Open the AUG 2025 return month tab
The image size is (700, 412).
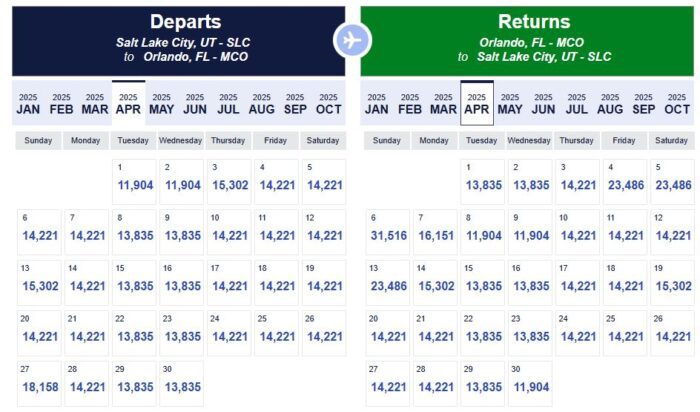point(610,103)
